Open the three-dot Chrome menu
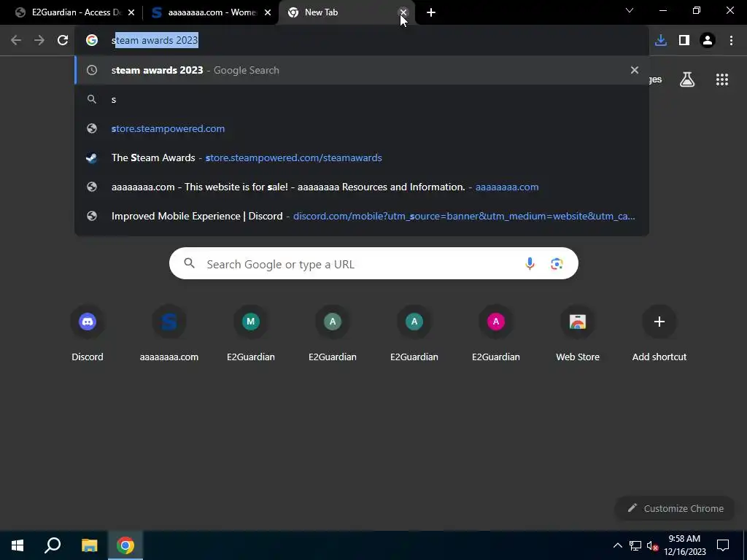The height and width of the screenshot is (560, 747). [731, 41]
